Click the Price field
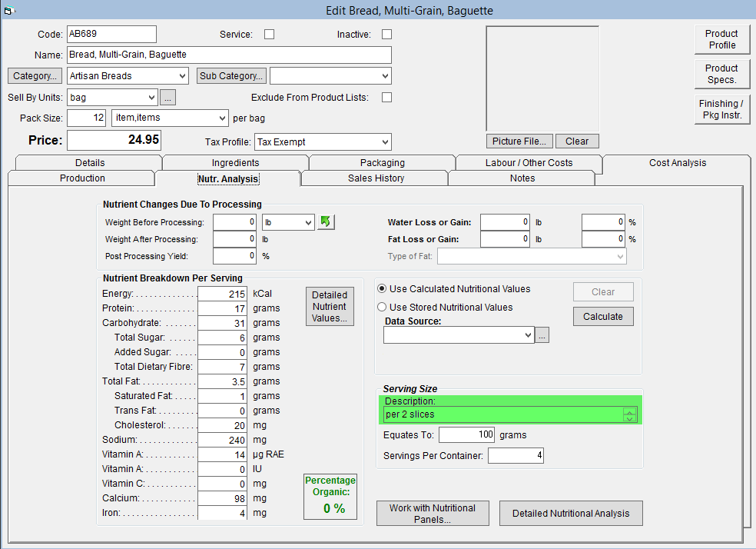Screen dimensions: 756x549 click(114, 140)
